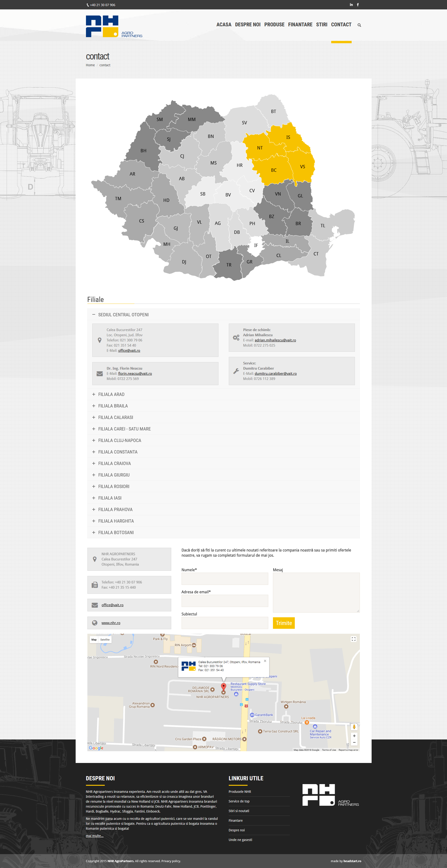Click the white NHR footer logo
447x868 pixels.
point(330,795)
